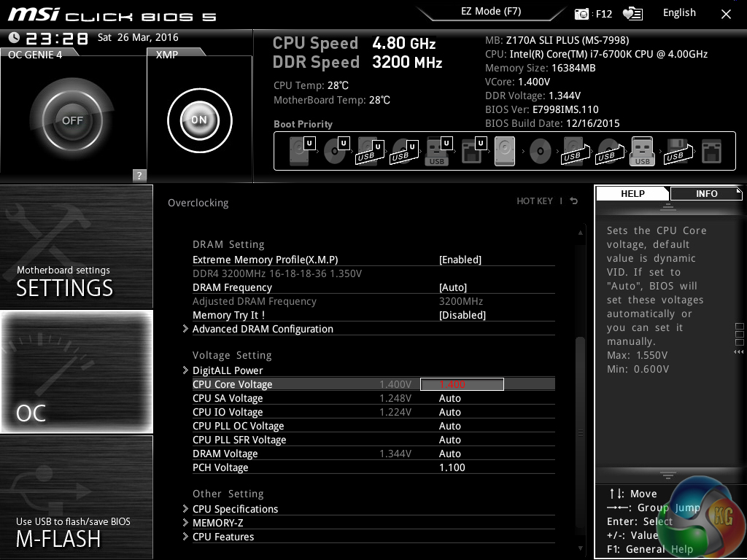Click the 'BIOS Ver: E7998IMS.110' line
This screenshot has width=747, height=560.
[542, 109]
